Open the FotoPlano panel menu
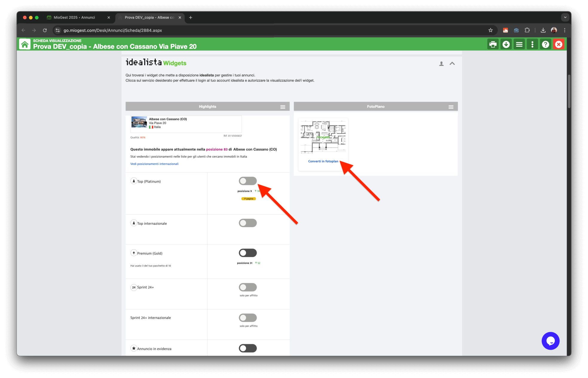Screen dimensions: 588x378 pyautogui.click(x=451, y=107)
